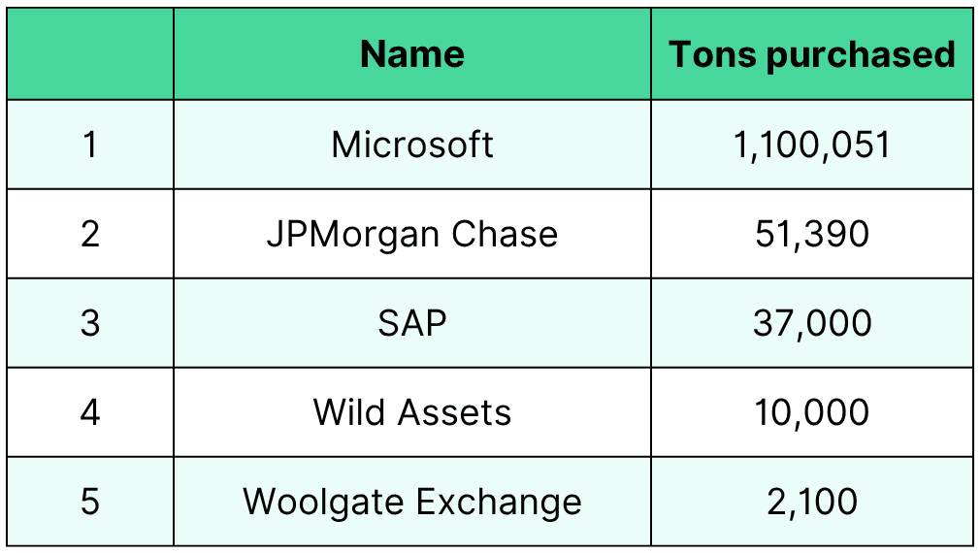980x553 pixels.
Task: Select the 1,100,051 tons value
Action: point(812,145)
